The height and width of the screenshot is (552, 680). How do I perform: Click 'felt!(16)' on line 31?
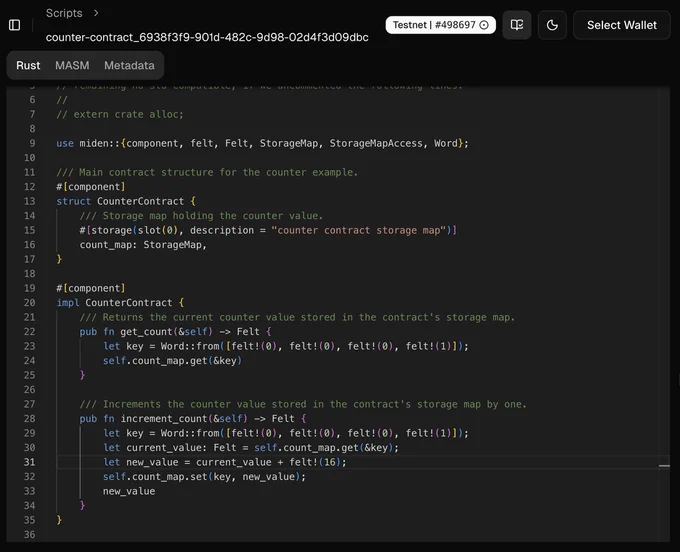(315, 462)
